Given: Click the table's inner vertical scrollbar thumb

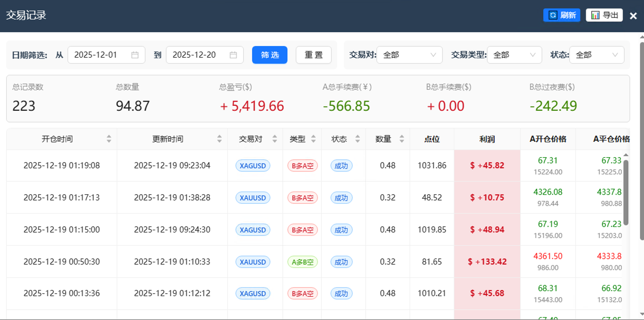Looking at the screenshot, I should point(626,192).
